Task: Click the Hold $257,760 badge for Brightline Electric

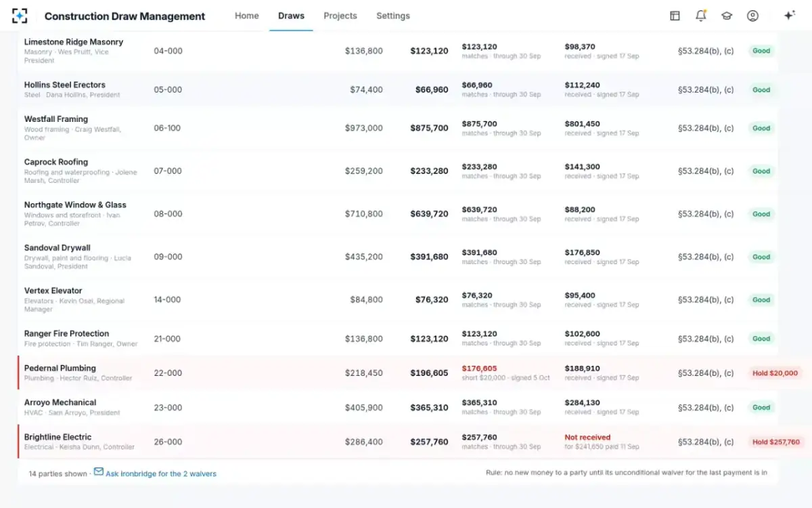Action: click(x=776, y=442)
